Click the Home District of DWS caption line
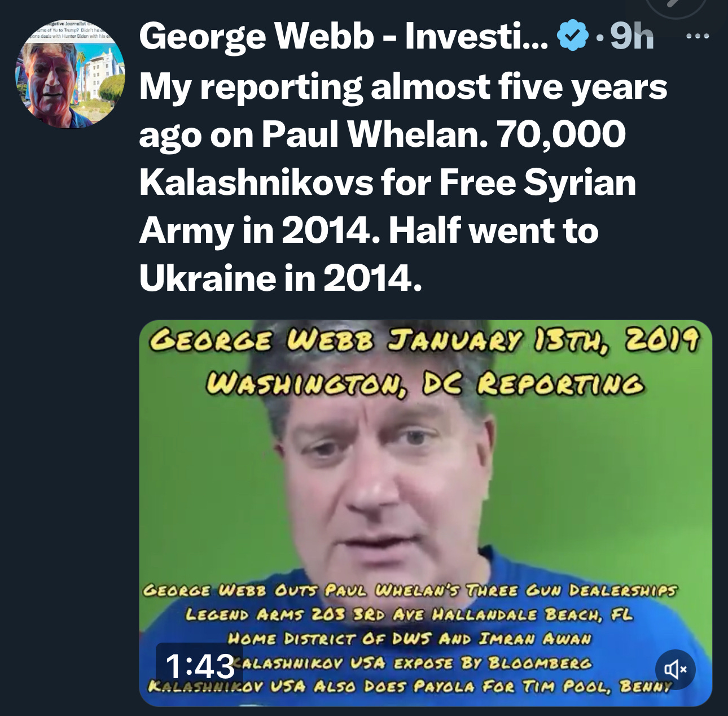This screenshot has width=728, height=716. 409,639
